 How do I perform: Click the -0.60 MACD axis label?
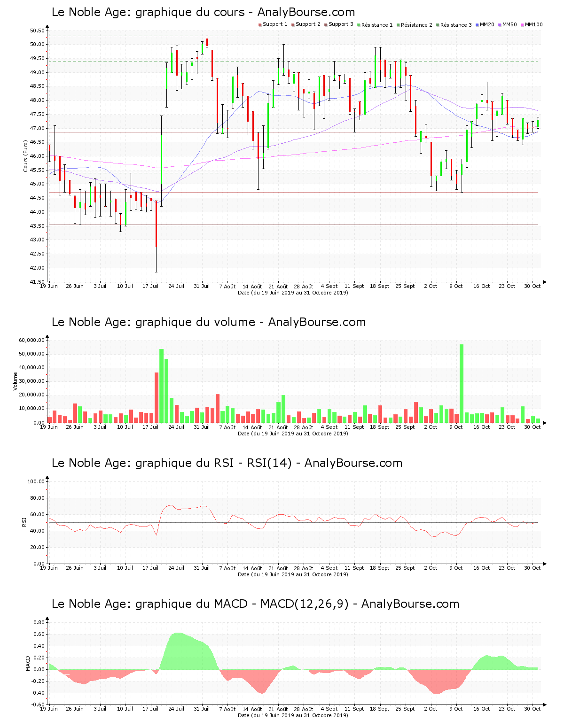tap(38, 705)
